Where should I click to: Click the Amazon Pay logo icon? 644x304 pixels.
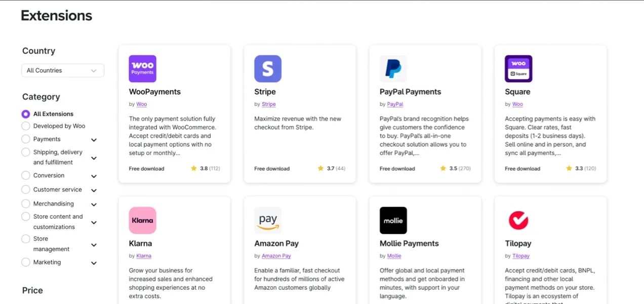pyautogui.click(x=268, y=220)
